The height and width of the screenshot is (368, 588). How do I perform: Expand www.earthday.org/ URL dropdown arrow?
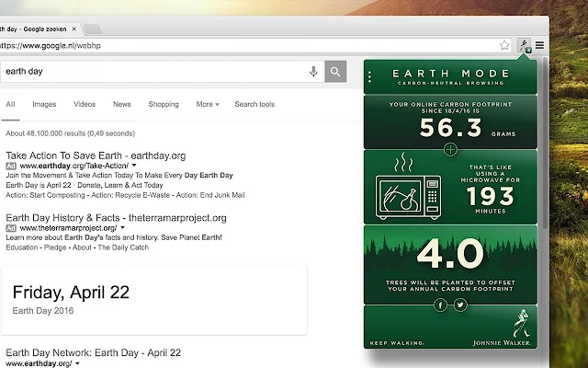click(x=77, y=363)
